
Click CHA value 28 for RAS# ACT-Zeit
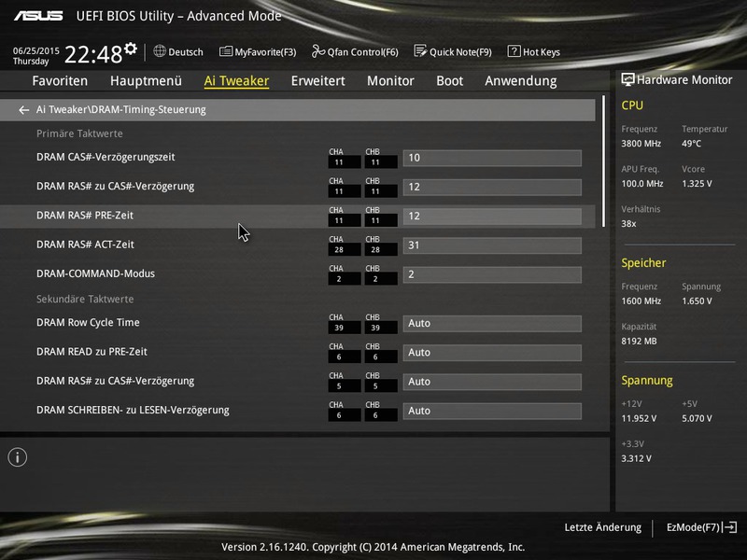(344, 250)
